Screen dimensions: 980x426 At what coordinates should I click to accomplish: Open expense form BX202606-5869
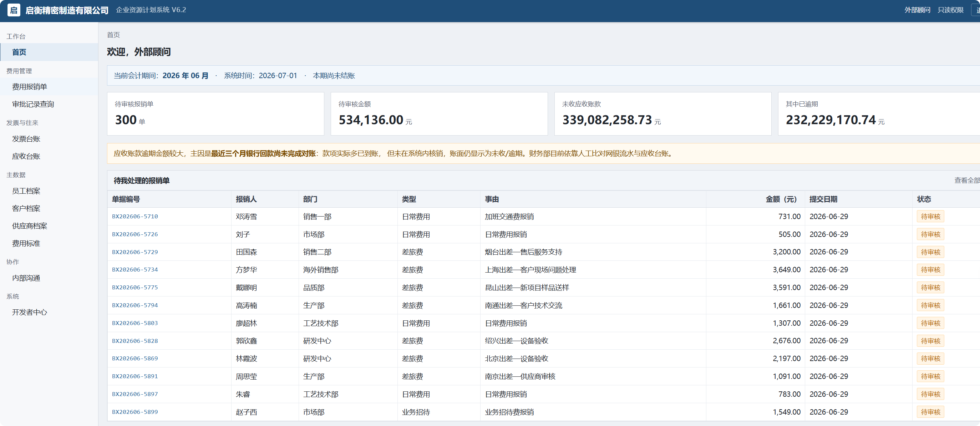[x=134, y=358]
